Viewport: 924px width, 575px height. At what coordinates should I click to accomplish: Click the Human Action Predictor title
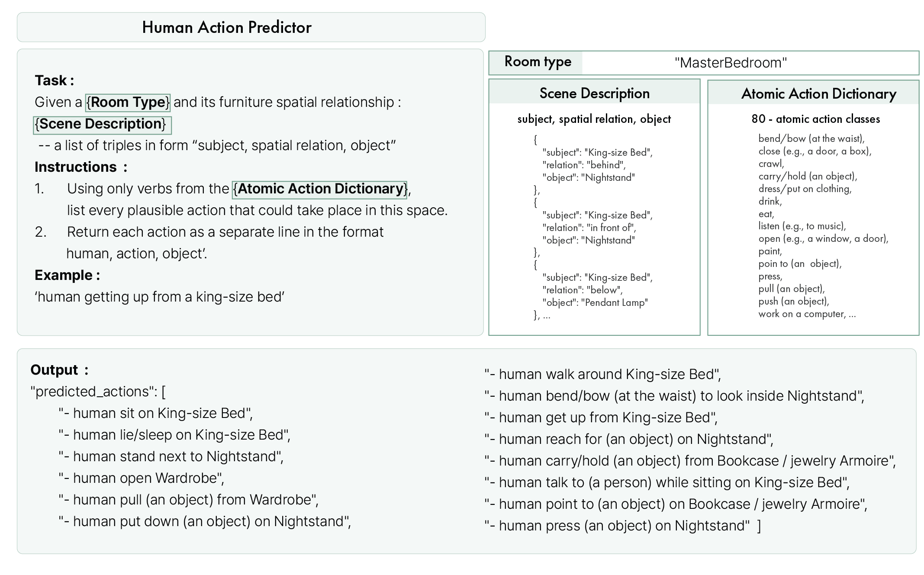(x=226, y=27)
